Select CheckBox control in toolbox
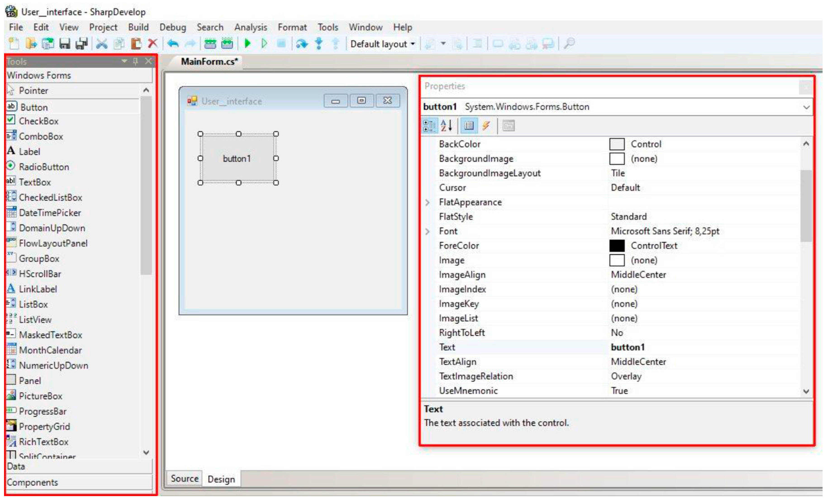The image size is (827, 504). 38,121
